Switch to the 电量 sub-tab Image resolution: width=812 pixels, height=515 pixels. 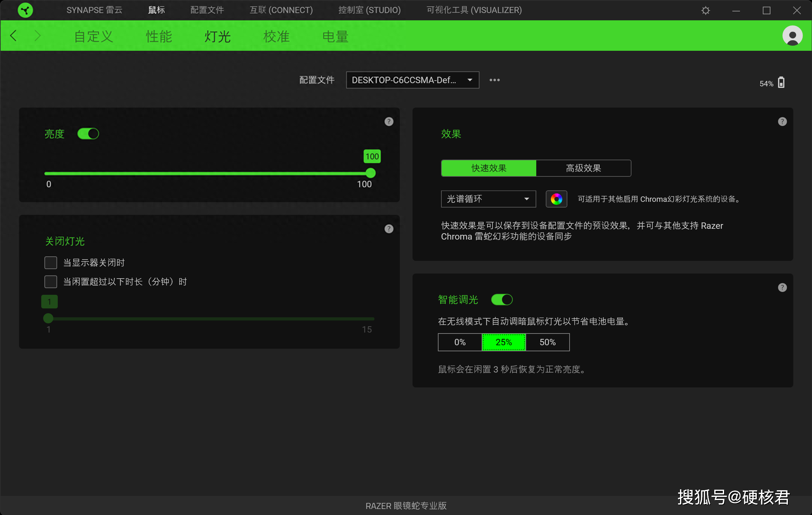coord(335,36)
